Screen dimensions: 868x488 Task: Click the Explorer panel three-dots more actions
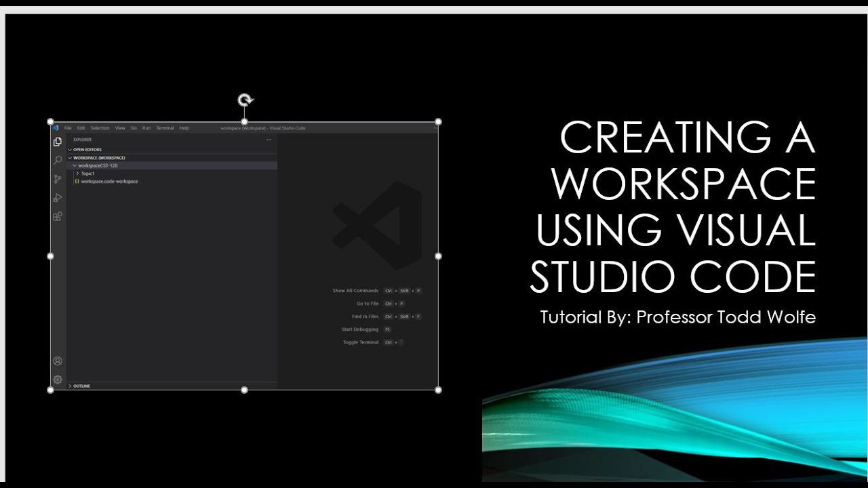point(269,140)
